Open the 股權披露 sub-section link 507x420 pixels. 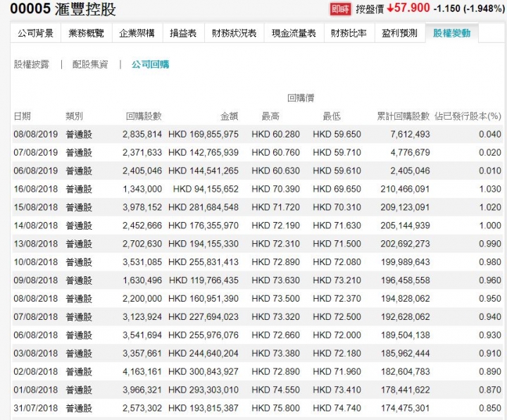pyautogui.click(x=32, y=64)
